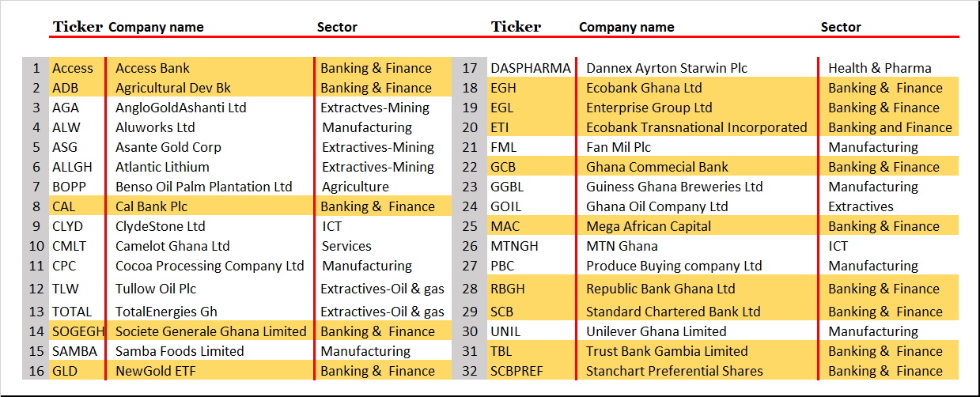This screenshot has width=980, height=397.
Task: Select the Cocoa Processing Company Ltd cell
Action: pos(210,266)
